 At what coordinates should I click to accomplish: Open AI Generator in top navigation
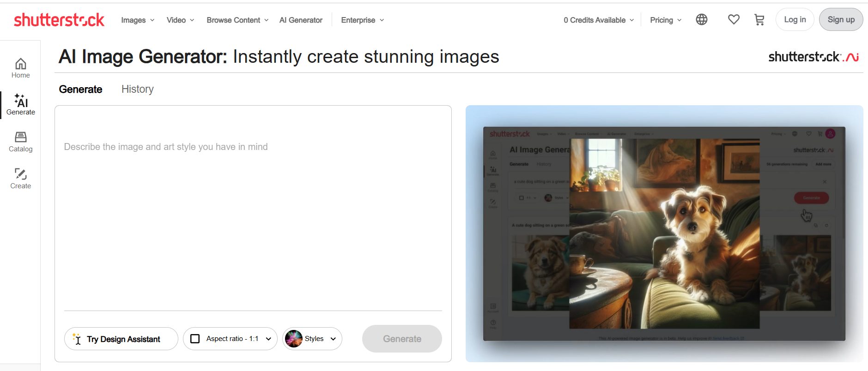coord(301,20)
